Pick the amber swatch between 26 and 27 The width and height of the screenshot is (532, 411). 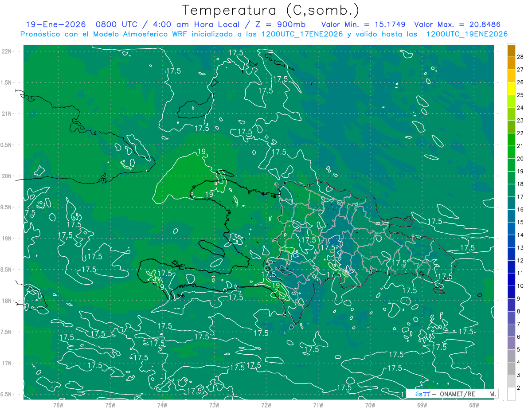click(x=511, y=76)
